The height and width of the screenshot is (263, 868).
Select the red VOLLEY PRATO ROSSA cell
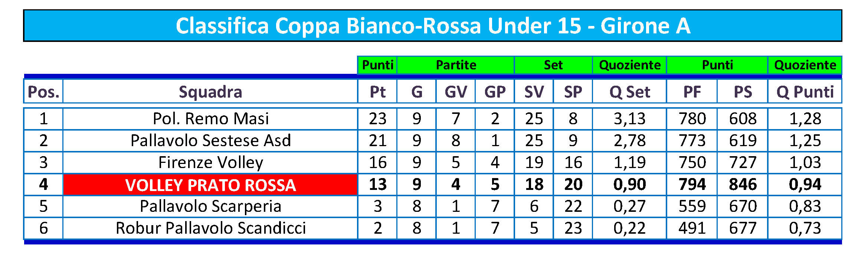point(210,184)
